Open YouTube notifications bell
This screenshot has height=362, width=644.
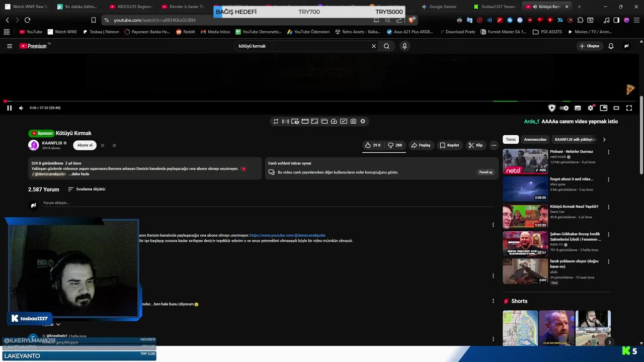pyautogui.click(x=611, y=46)
